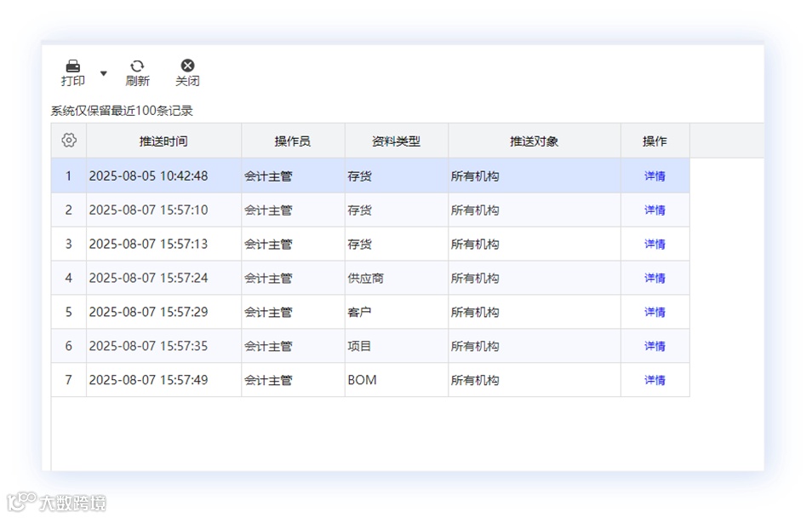Open 详情 link for 客户 row

655,312
